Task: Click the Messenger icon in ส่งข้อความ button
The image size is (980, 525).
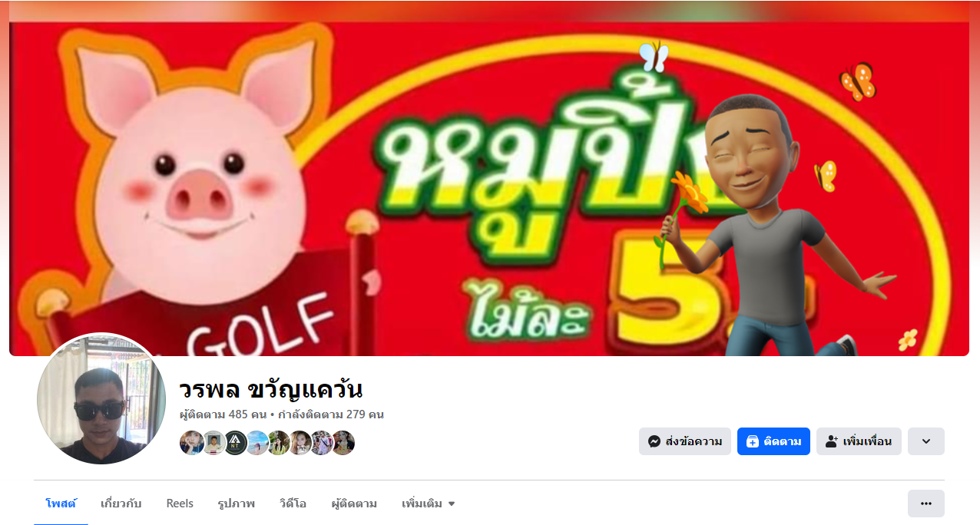Action: click(x=654, y=441)
